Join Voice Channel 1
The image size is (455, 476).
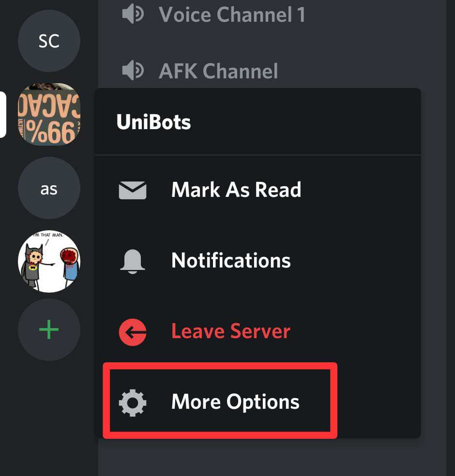232,15
